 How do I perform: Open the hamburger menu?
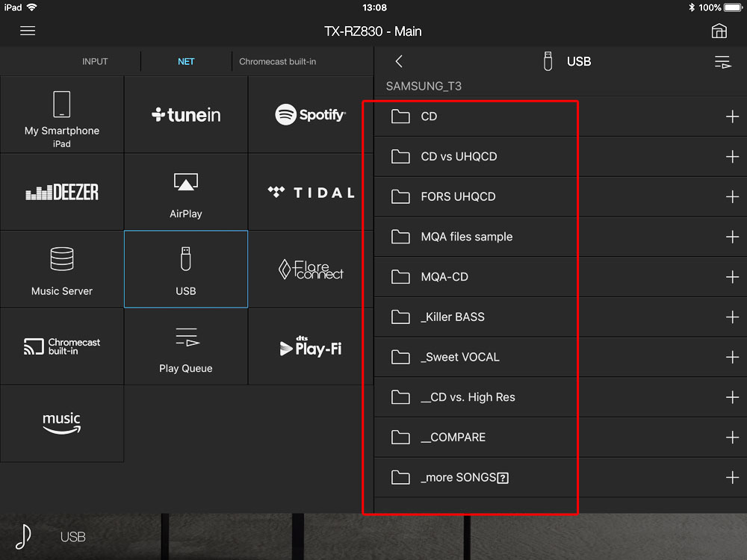[28, 31]
